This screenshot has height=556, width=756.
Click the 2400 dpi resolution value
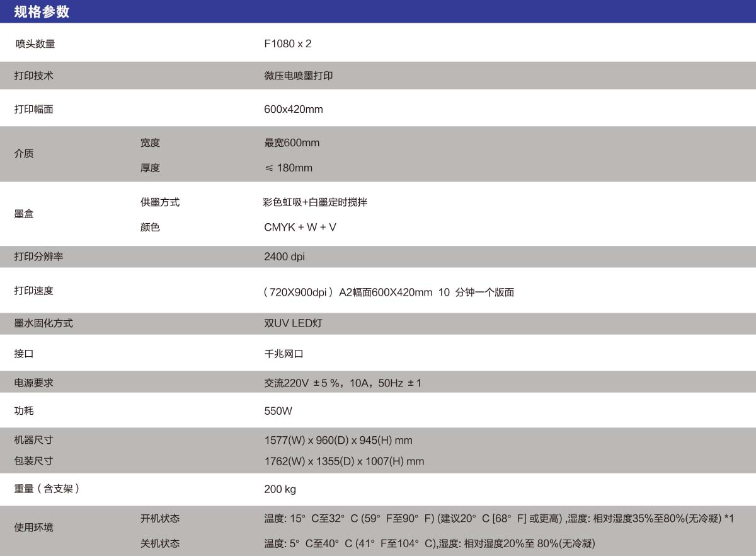click(x=284, y=257)
